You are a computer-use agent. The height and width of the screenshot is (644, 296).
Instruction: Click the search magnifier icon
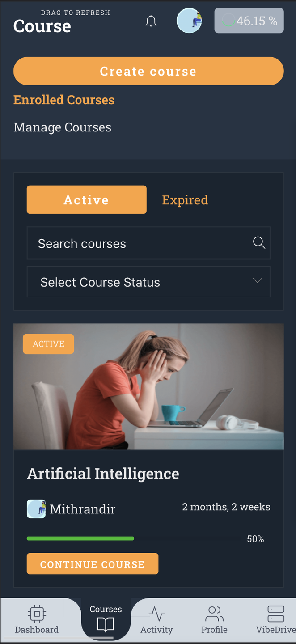point(259,242)
